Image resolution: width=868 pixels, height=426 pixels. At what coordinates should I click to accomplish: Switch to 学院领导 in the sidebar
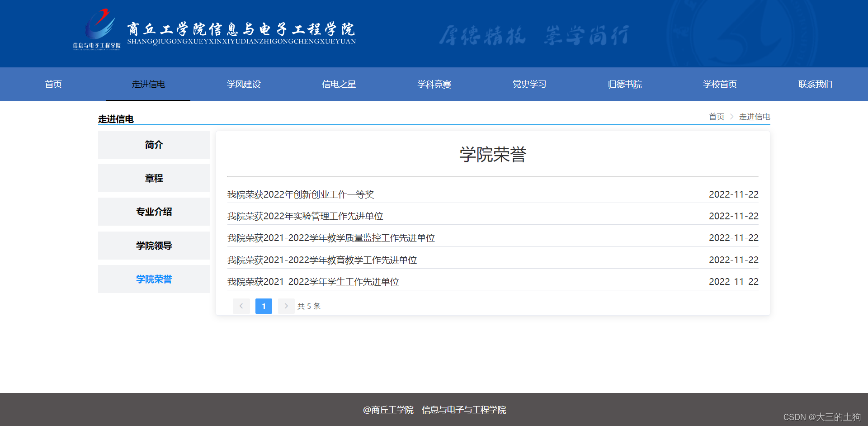click(154, 246)
